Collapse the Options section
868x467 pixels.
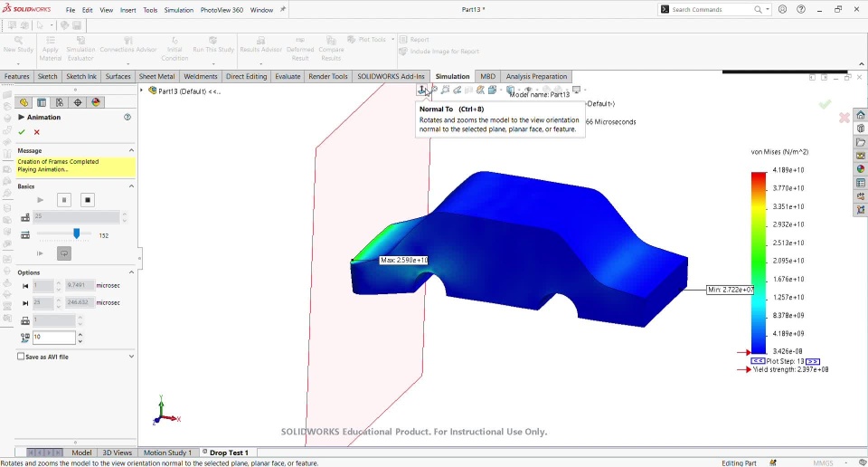pyautogui.click(x=131, y=272)
